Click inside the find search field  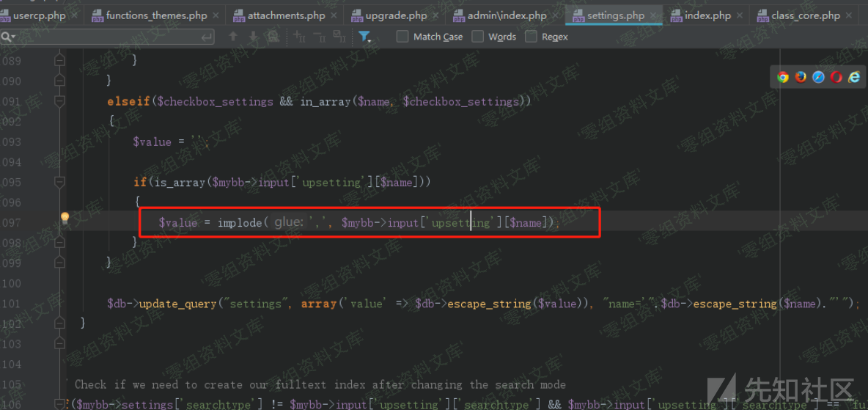pos(110,37)
